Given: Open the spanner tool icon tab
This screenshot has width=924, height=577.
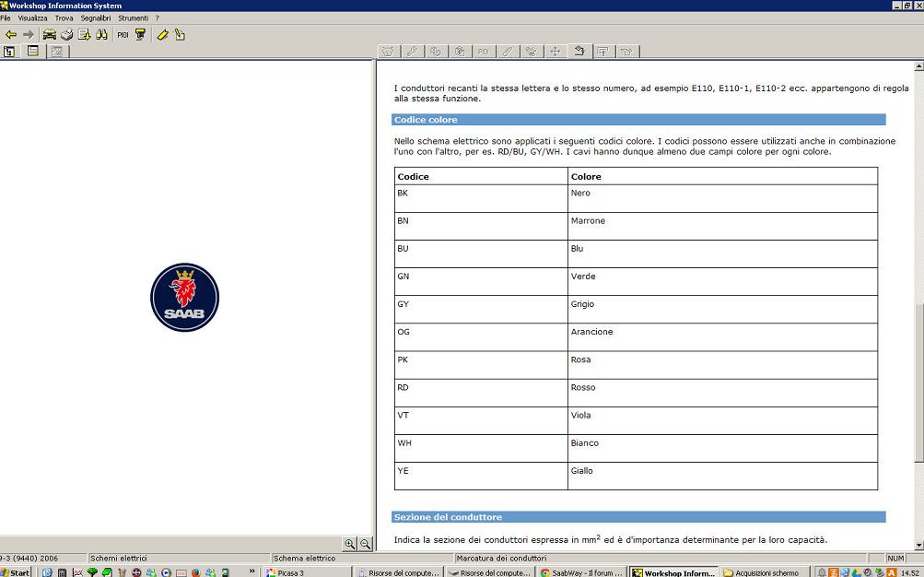Looking at the screenshot, I should click(508, 52).
